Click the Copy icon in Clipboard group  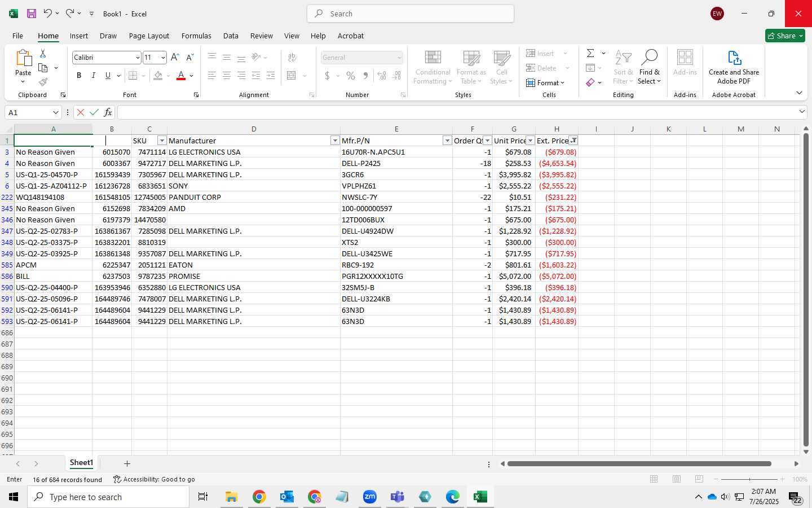pos(43,68)
